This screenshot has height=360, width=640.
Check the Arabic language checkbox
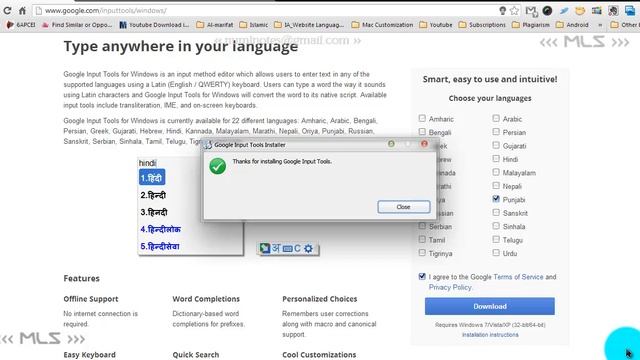pos(496,118)
